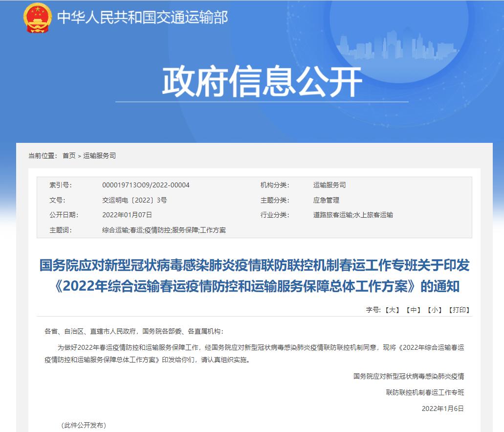The height and width of the screenshot is (432, 504).
Task: Click 【打印】 to print the page
Action: tap(459, 310)
